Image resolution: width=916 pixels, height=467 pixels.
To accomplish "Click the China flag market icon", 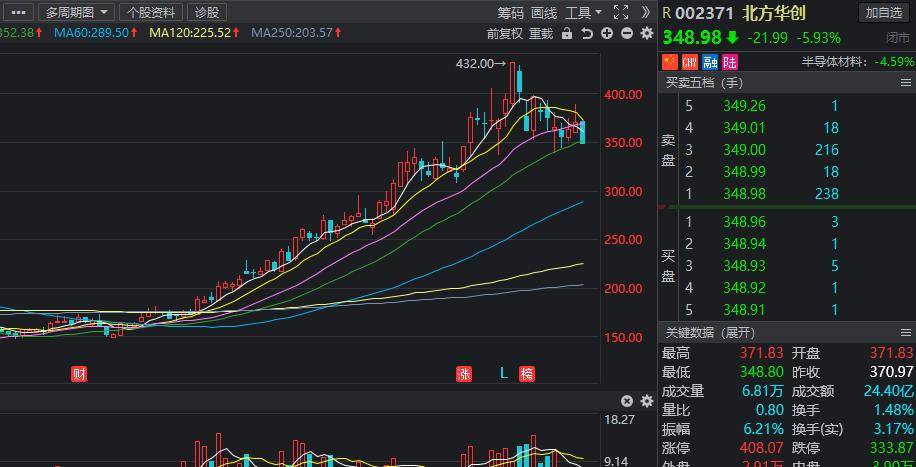I will click(x=669, y=61).
